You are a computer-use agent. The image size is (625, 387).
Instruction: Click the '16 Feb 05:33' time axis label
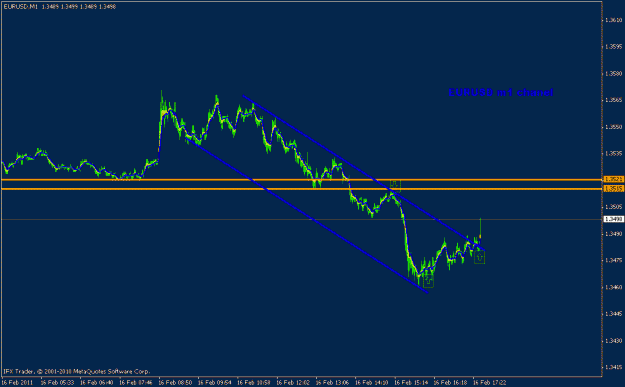[x=57, y=383]
